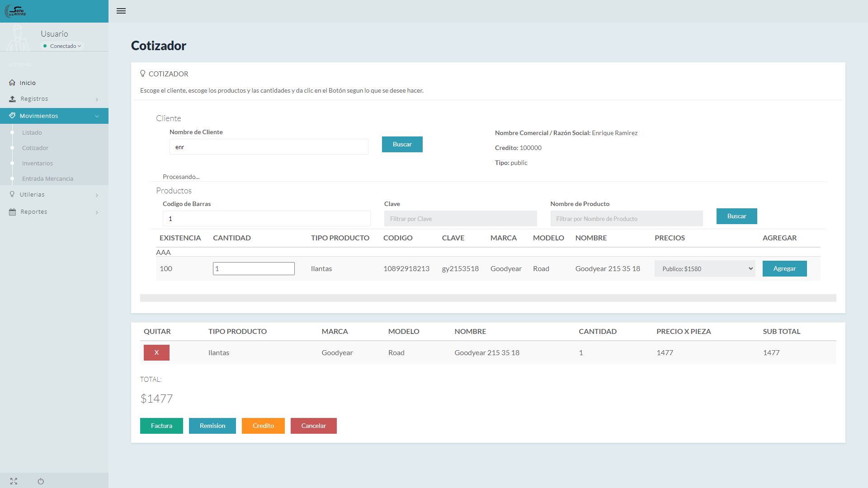The width and height of the screenshot is (868, 488).
Task: Open the Inventarios submenu item
Action: 38,164
